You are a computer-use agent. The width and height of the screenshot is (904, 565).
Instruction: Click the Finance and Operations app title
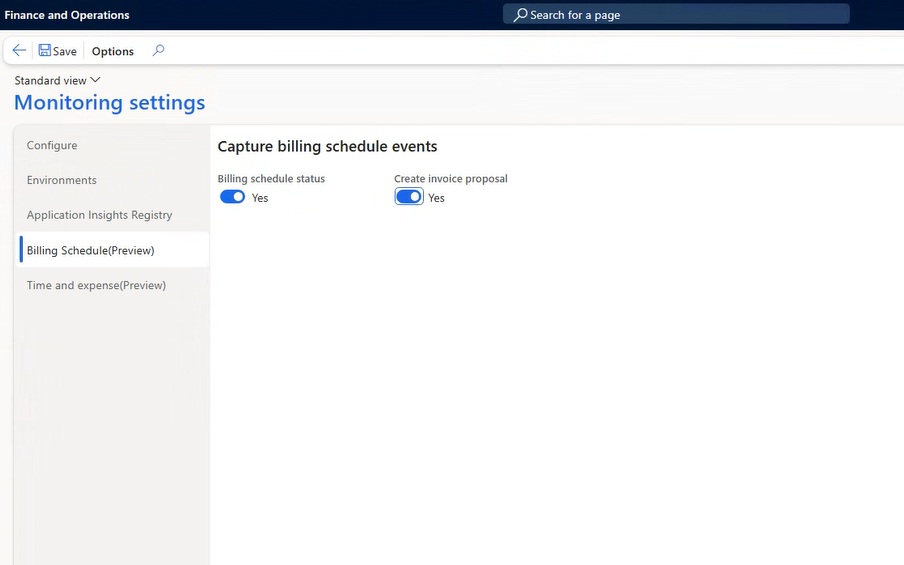click(67, 15)
